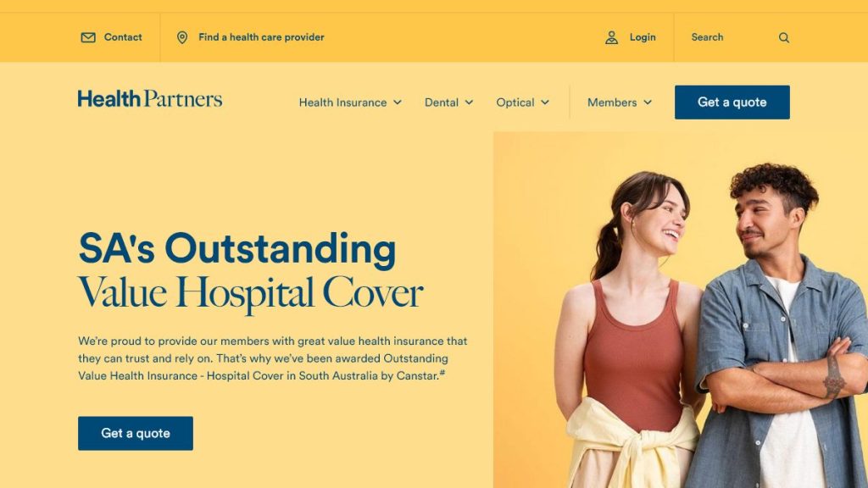Click the magnifying glass search icon
This screenshot has width=868, height=488.
[784, 37]
